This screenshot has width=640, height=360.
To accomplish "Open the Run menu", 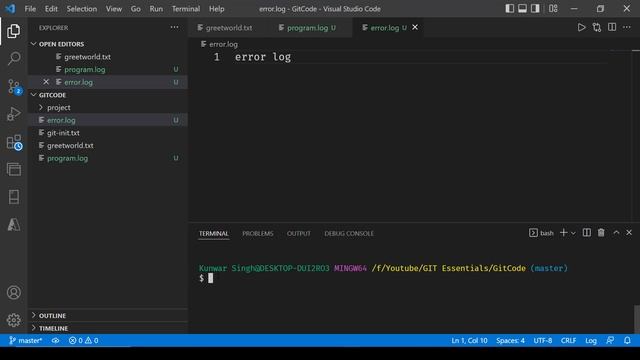I will [156, 9].
